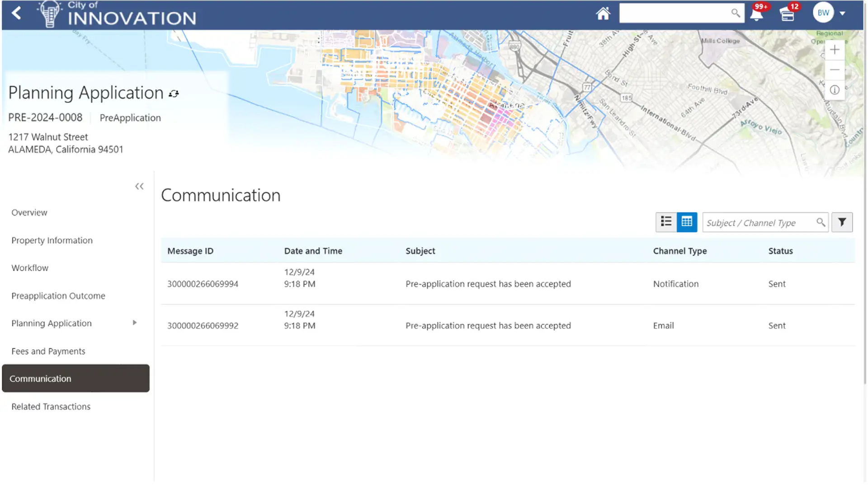Show map information icon

click(835, 90)
